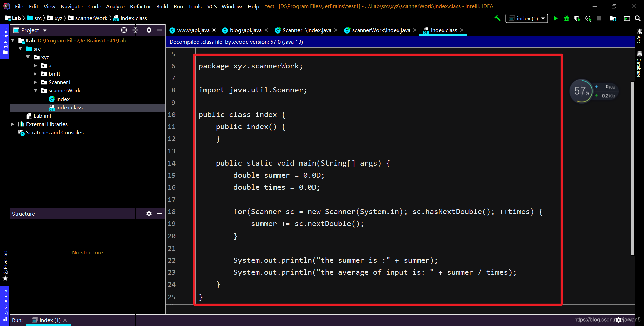Open Project panel gear settings
This screenshot has width=644, height=326.
(149, 30)
